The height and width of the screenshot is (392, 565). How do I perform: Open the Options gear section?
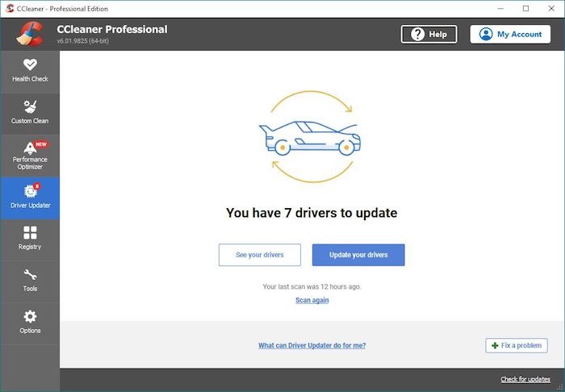tap(30, 323)
